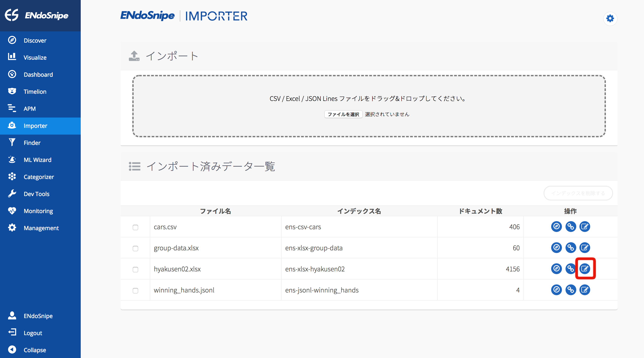
Task: Click the ENdoSnipe user icon
Action: (12, 316)
